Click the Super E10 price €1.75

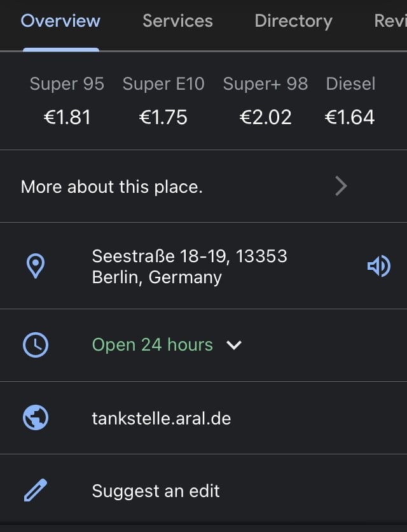(x=163, y=117)
